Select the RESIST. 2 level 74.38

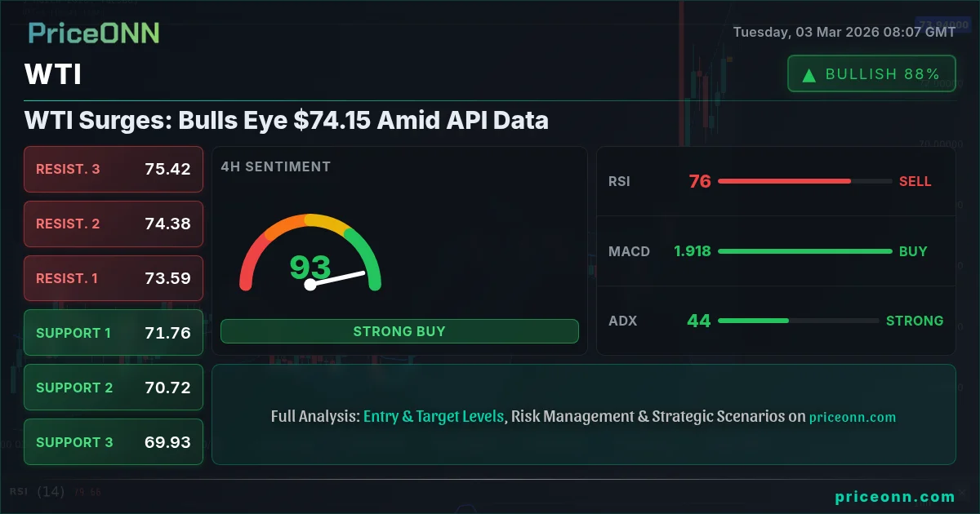click(x=114, y=224)
